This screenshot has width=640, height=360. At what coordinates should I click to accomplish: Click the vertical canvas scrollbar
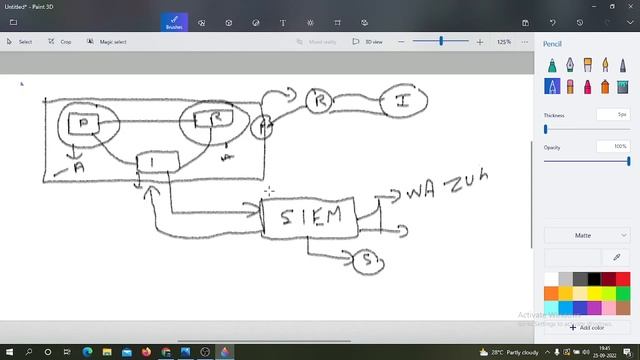(x=531, y=194)
